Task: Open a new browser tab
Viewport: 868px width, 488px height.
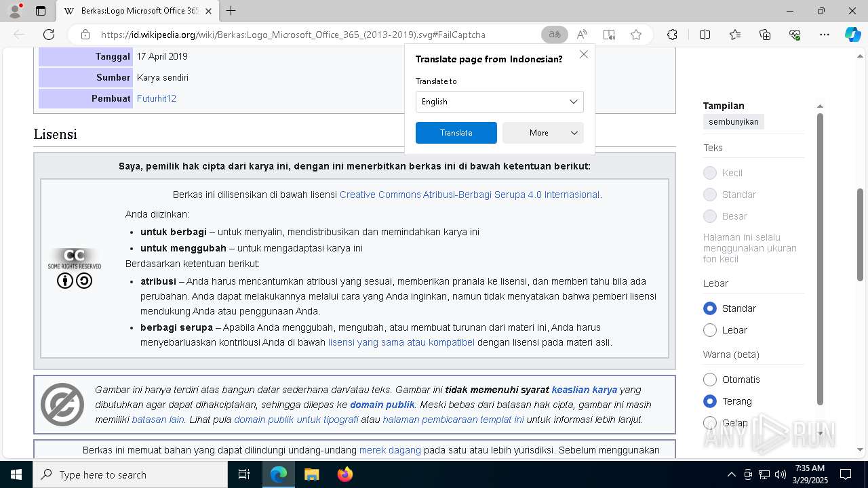Action: [x=231, y=11]
